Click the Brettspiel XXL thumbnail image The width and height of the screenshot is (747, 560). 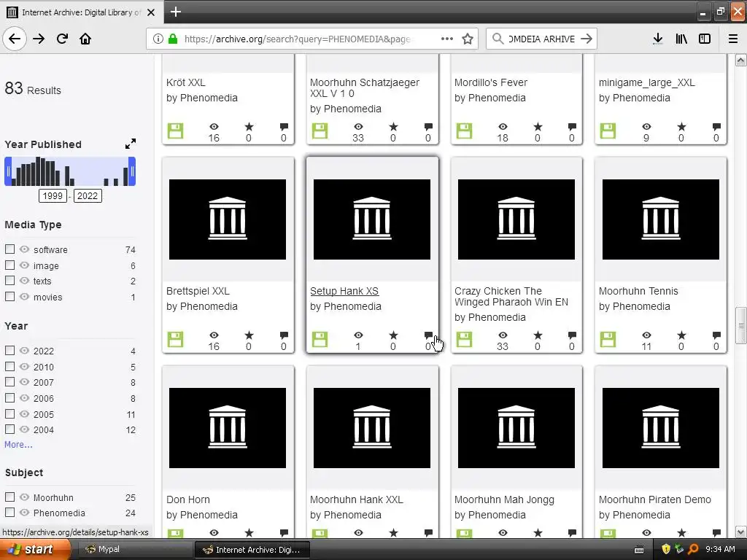point(228,219)
